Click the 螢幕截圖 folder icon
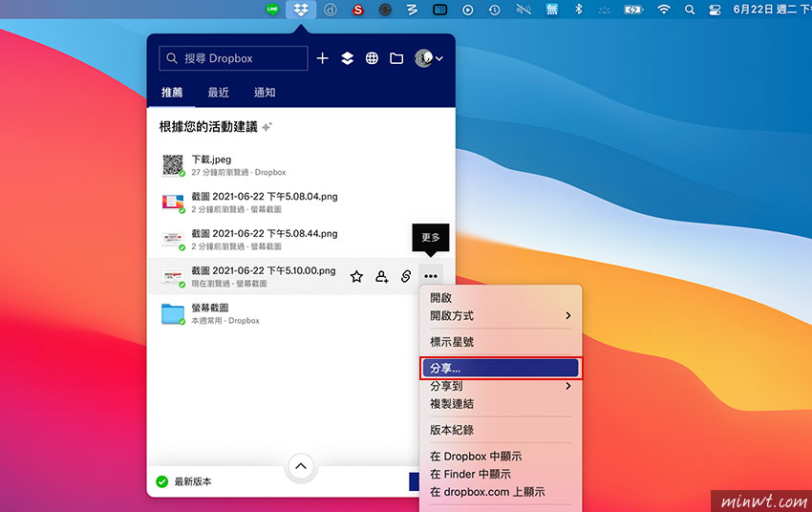This screenshot has height=512, width=812. pos(173,313)
